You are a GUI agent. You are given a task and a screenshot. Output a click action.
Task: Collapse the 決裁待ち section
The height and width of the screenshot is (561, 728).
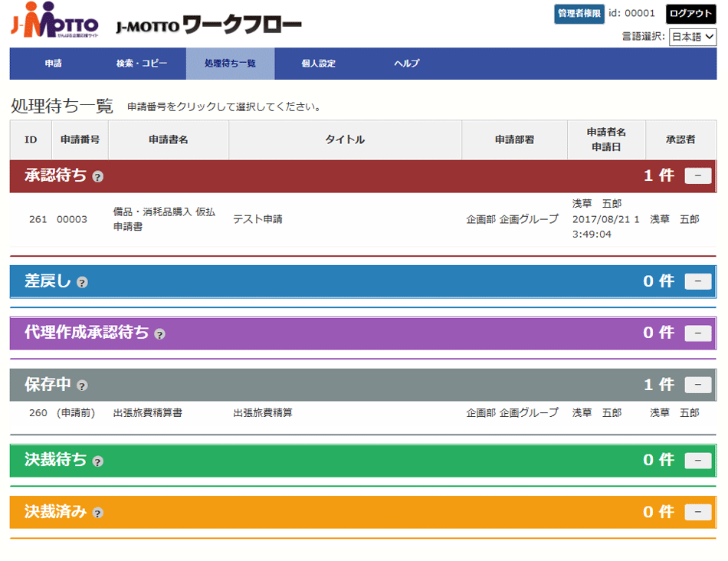point(697,460)
